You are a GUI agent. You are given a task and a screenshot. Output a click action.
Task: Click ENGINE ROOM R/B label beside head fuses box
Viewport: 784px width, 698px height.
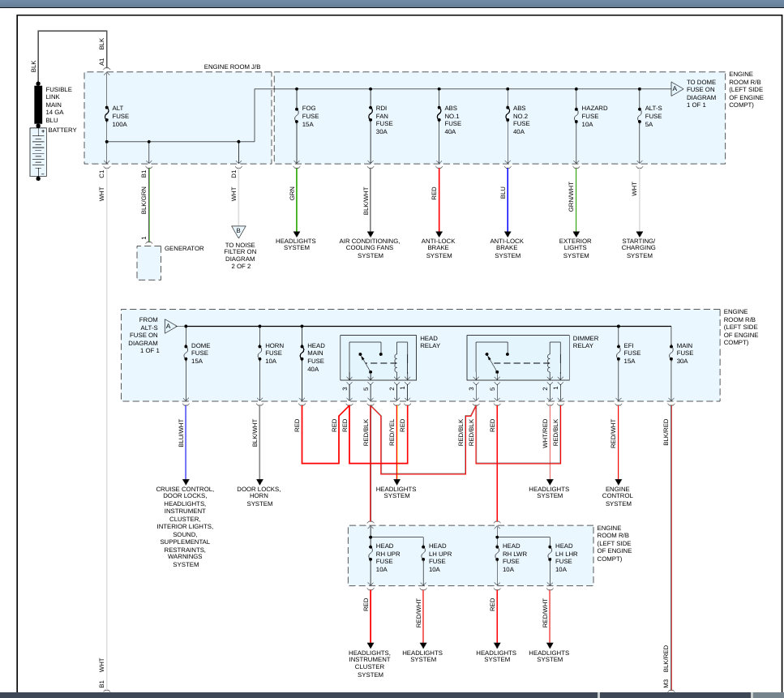click(x=614, y=543)
